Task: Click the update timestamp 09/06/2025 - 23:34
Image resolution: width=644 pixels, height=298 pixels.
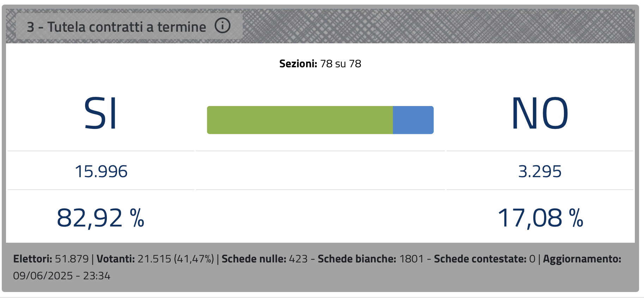Action: click(x=62, y=276)
